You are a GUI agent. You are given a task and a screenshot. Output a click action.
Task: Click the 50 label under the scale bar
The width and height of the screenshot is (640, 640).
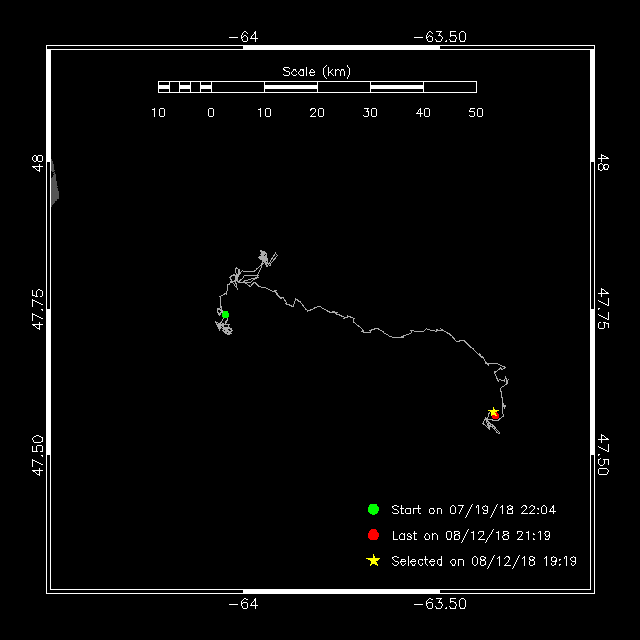(476, 113)
